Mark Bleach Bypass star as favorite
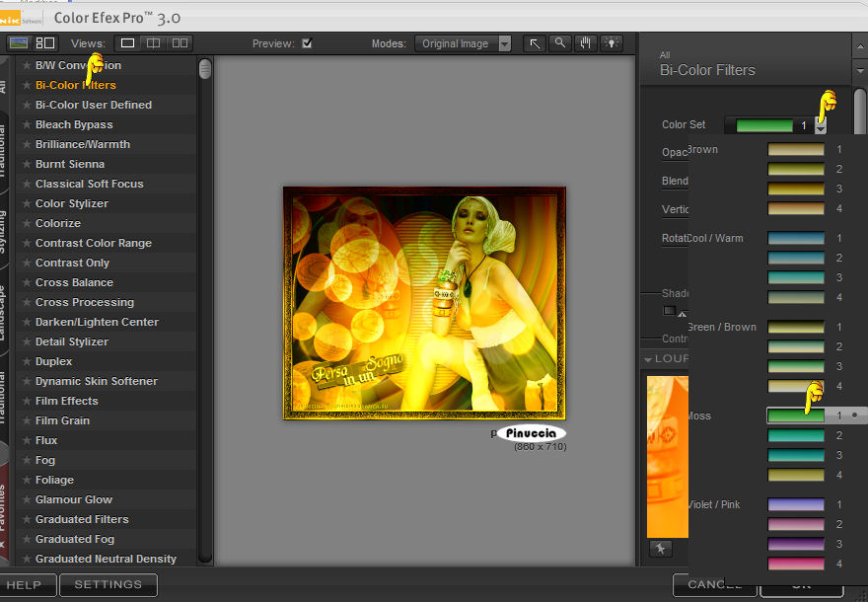The height and width of the screenshot is (602, 868). click(x=27, y=124)
